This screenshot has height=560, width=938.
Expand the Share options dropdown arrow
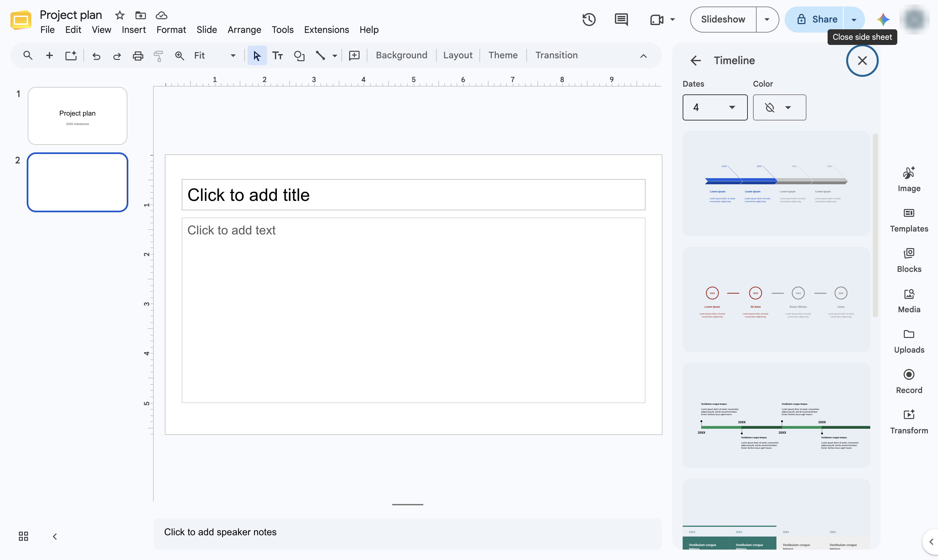click(x=854, y=19)
